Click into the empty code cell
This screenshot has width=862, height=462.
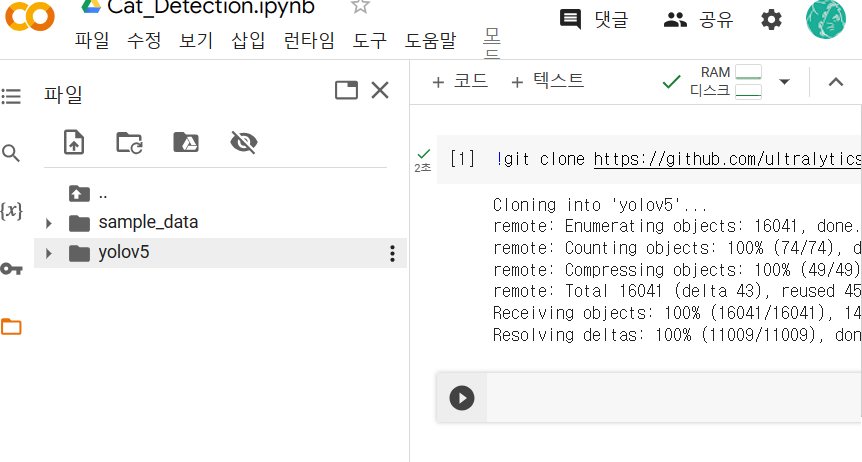pyautogui.click(x=674, y=398)
